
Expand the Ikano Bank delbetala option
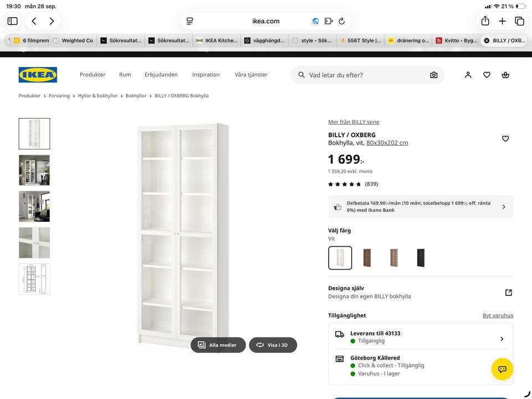(421, 207)
